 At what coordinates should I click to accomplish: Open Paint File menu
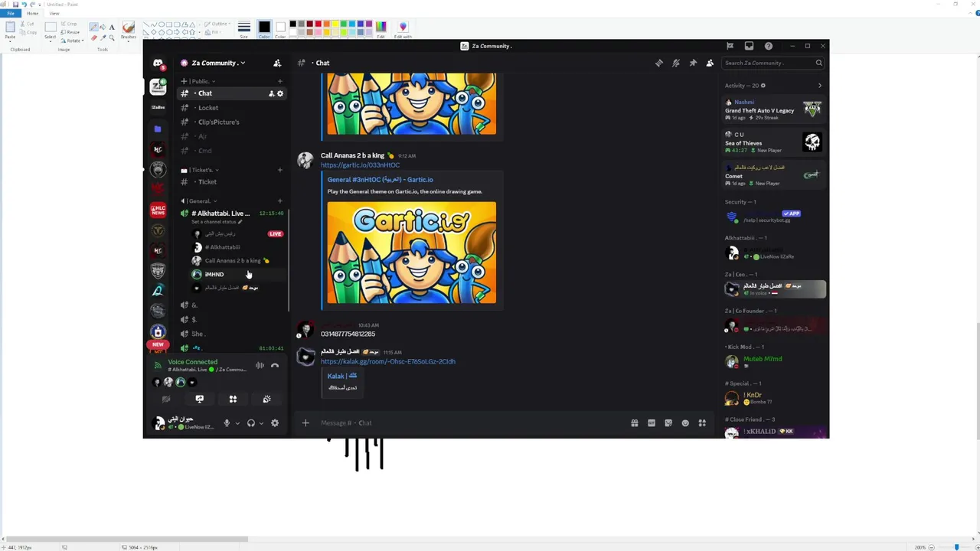(10, 13)
